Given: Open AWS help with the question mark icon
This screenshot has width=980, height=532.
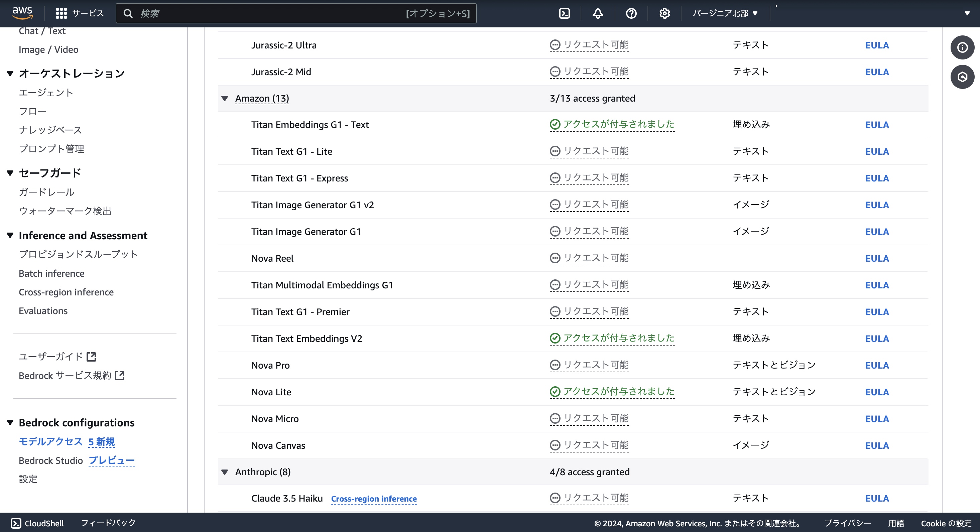Looking at the screenshot, I should [631, 13].
